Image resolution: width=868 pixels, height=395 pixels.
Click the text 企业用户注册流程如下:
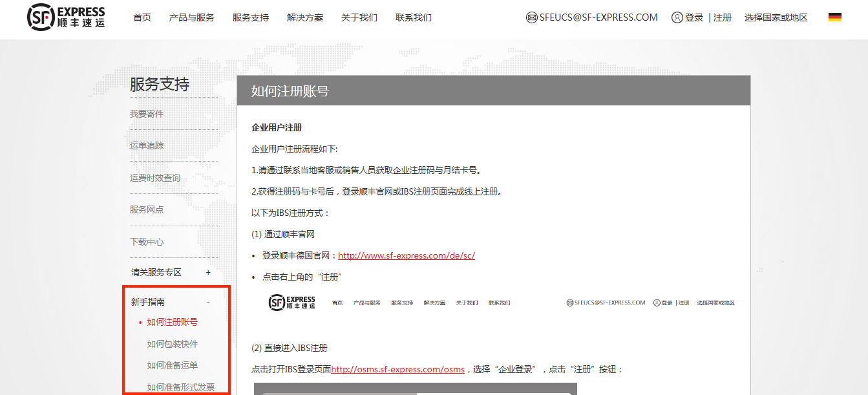pyautogui.click(x=295, y=149)
